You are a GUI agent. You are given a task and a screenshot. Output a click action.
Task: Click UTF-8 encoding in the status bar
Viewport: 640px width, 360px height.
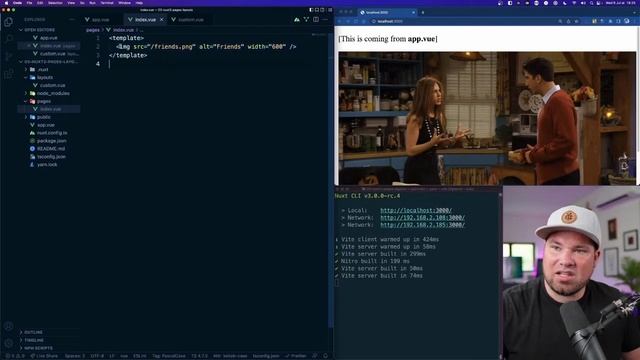[x=97, y=356]
